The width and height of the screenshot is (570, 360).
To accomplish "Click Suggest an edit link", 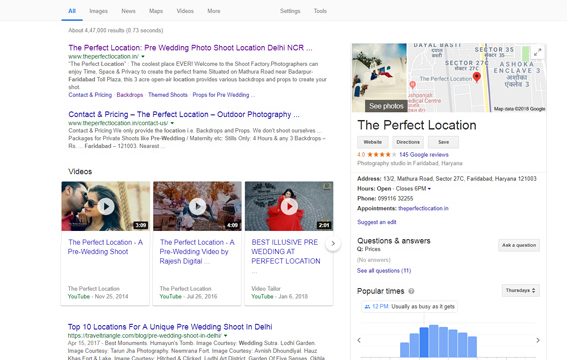I will (x=377, y=222).
